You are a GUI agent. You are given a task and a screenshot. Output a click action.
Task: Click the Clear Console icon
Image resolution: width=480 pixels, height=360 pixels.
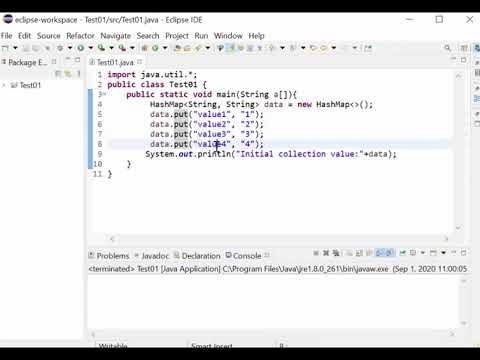coord(349,253)
